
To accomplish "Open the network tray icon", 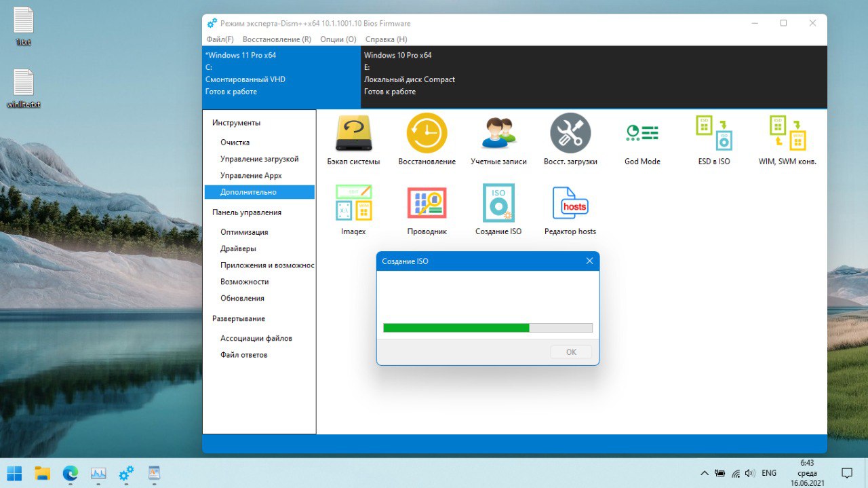I will [736, 473].
